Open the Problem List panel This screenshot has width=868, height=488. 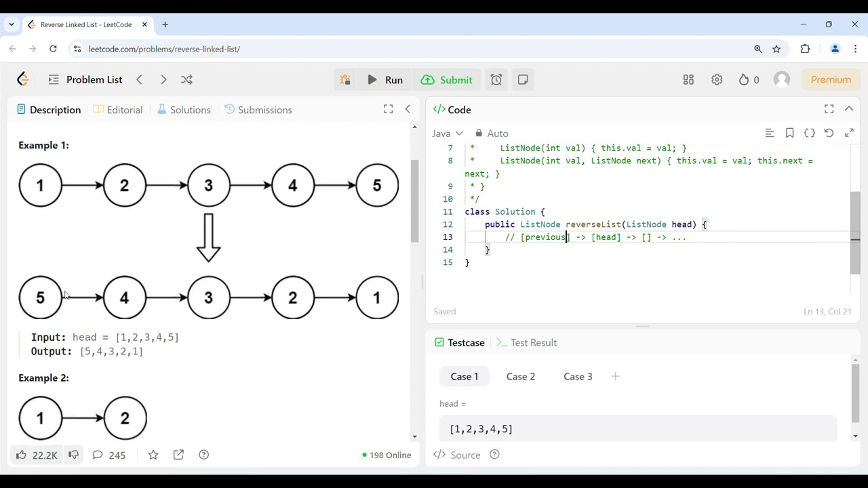tap(85, 79)
